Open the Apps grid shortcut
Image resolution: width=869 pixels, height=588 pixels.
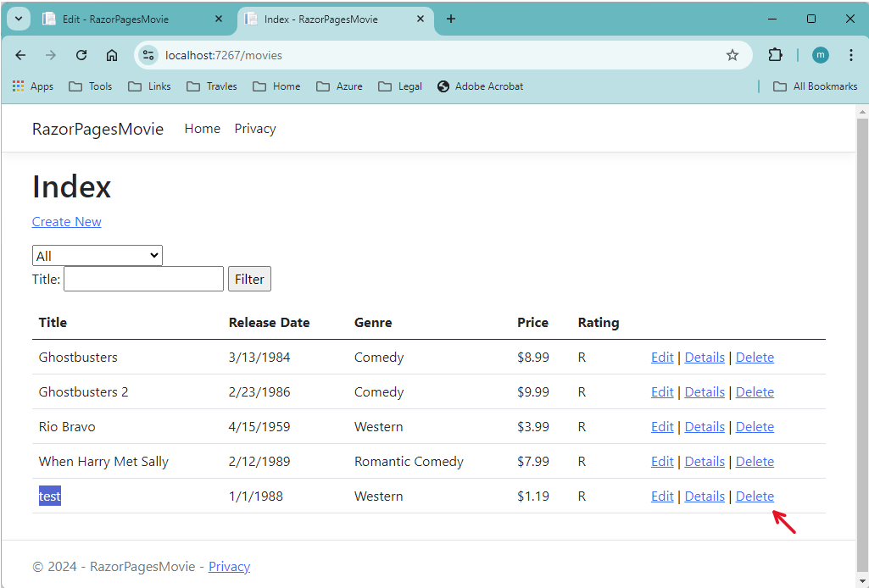pos(33,86)
